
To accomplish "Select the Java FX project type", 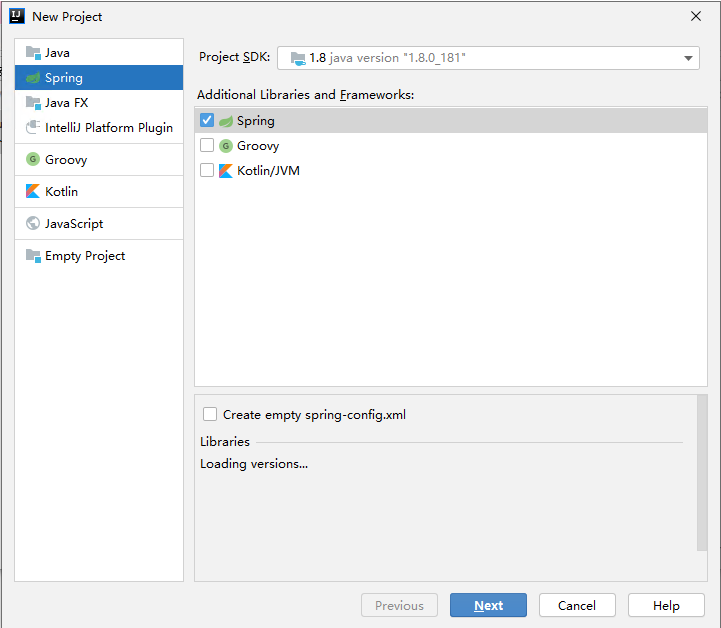I will 99,103.
